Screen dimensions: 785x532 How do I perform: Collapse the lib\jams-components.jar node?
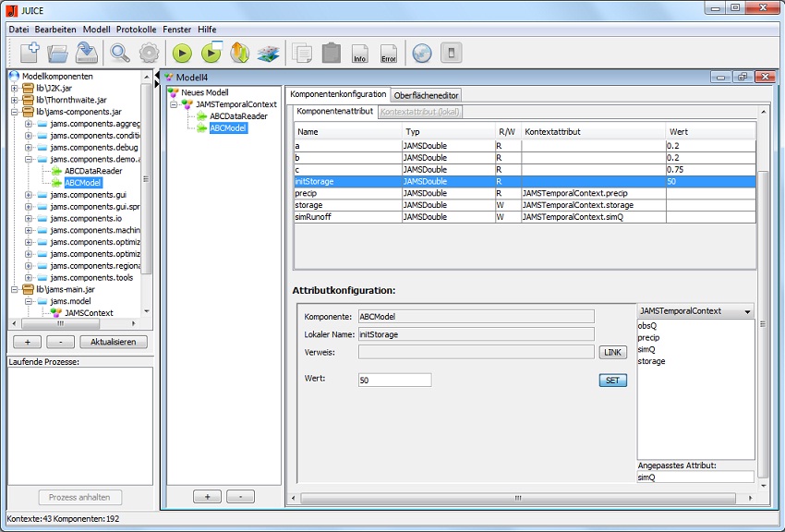pyautogui.click(x=14, y=112)
